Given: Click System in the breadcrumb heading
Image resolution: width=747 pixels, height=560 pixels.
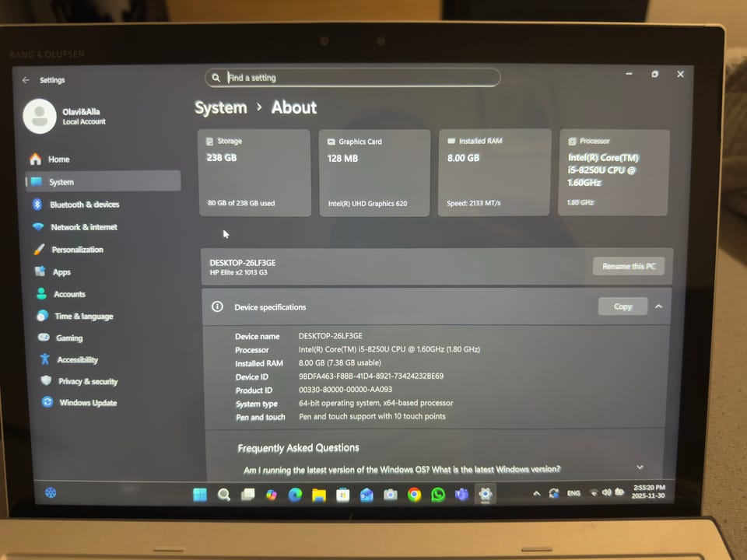Looking at the screenshot, I should click(220, 107).
